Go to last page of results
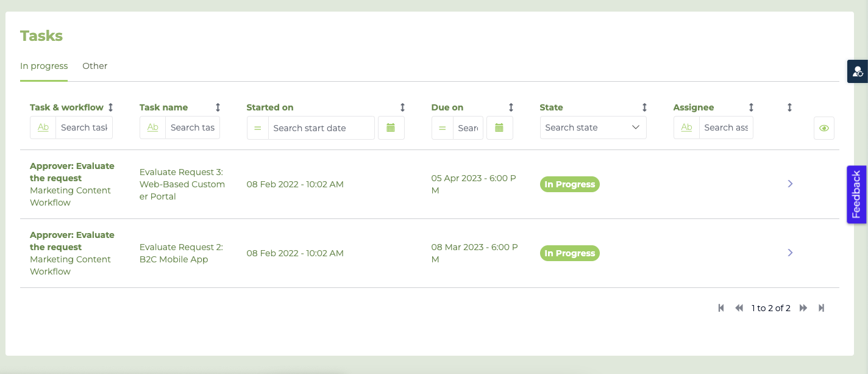This screenshot has height=374, width=868. (821, 308)
